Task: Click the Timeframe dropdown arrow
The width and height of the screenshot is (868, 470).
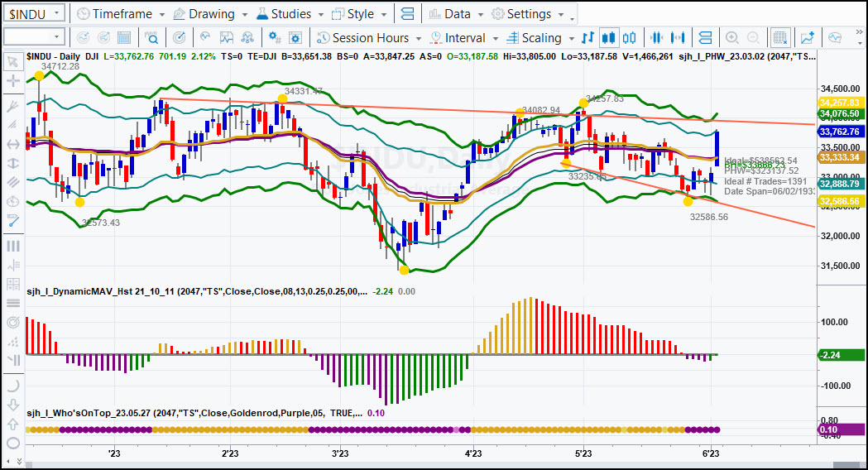Action: coord(161,14)
